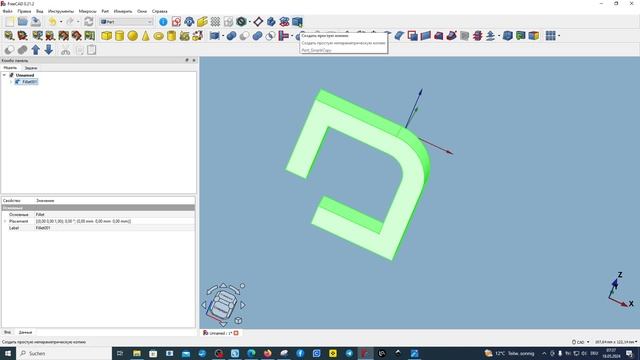640x360 pixels.
Task: Click the Fuse union icon
Action: pos(257,36)
